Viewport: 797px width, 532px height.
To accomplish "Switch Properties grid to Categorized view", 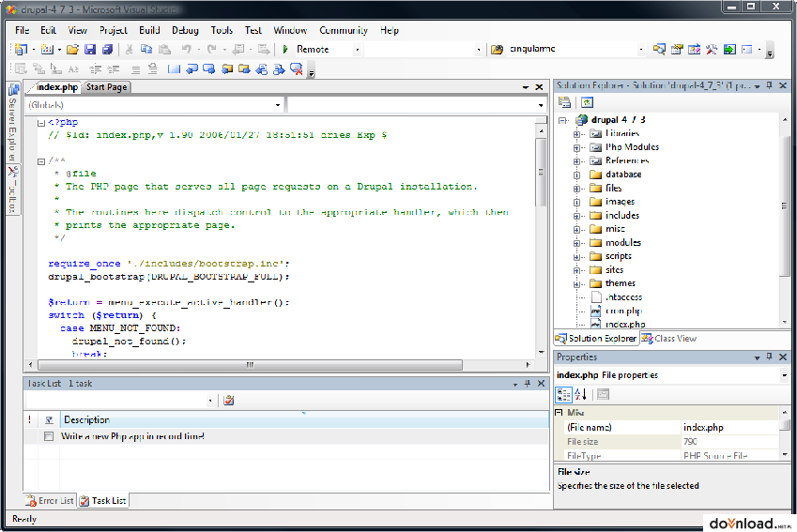I will pos(563,394).
